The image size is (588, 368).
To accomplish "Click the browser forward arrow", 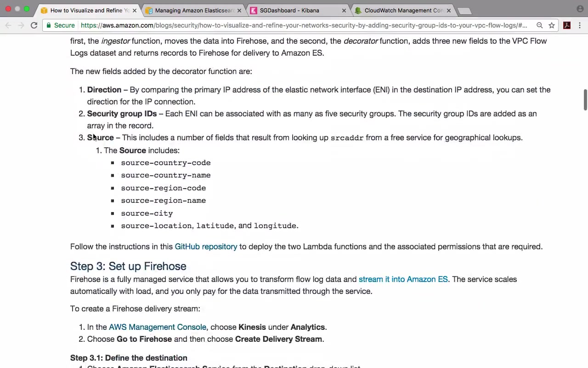I will coord(21,25).
